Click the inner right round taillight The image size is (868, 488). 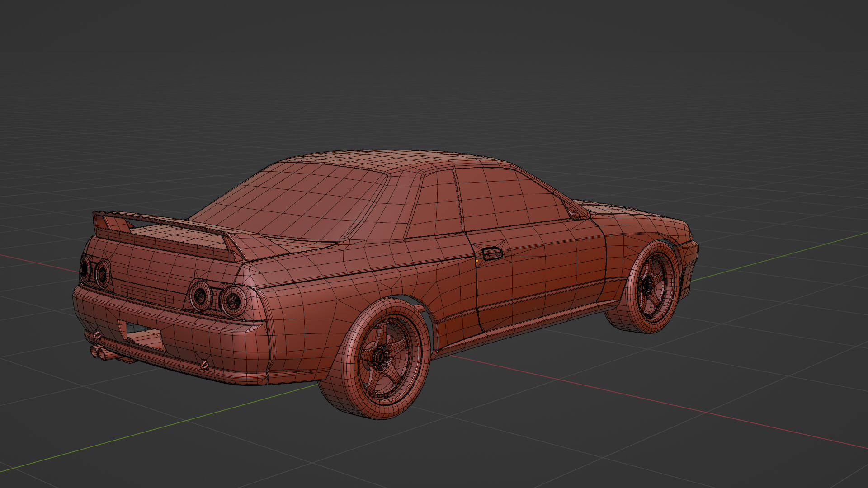[200, 295]
